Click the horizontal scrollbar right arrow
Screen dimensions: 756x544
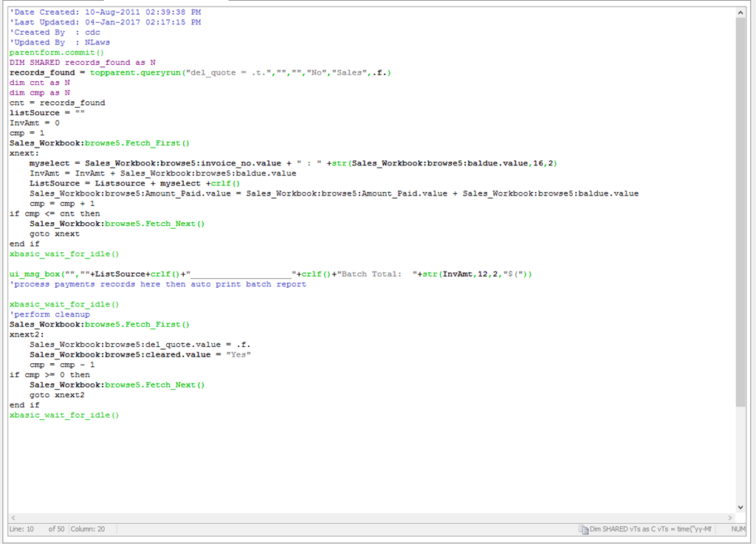[x=730, y=517]
